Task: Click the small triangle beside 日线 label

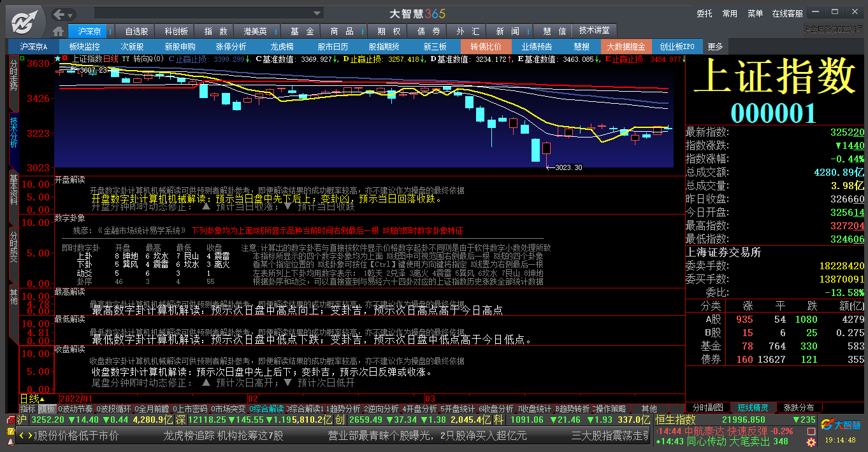Action: 42,399
